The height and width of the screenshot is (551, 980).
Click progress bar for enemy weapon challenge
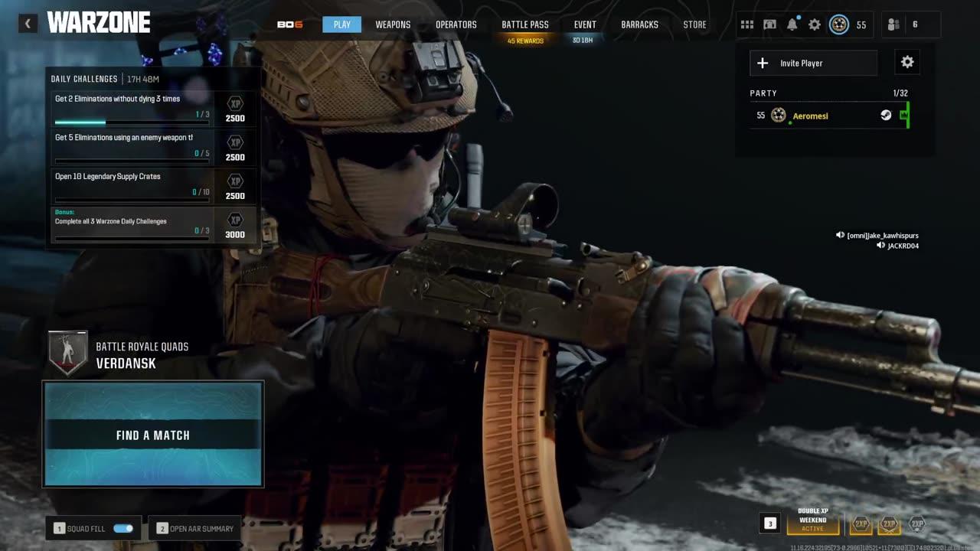[x=132, y=161]
